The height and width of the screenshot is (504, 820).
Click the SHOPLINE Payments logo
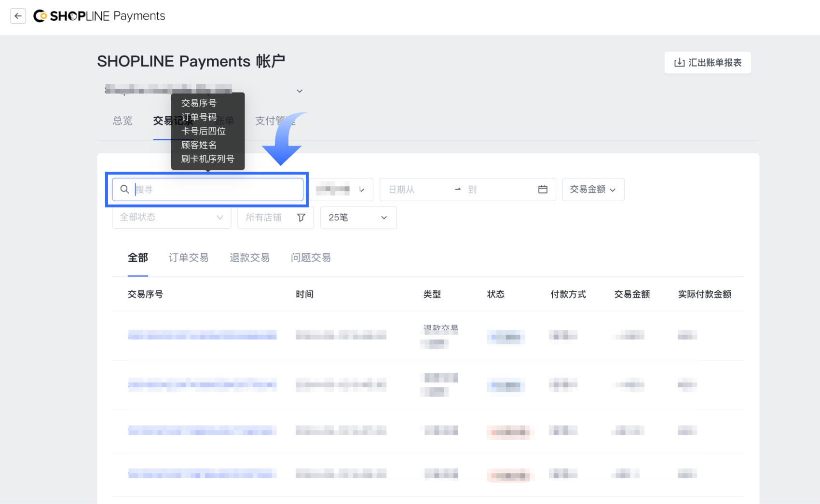99,16
